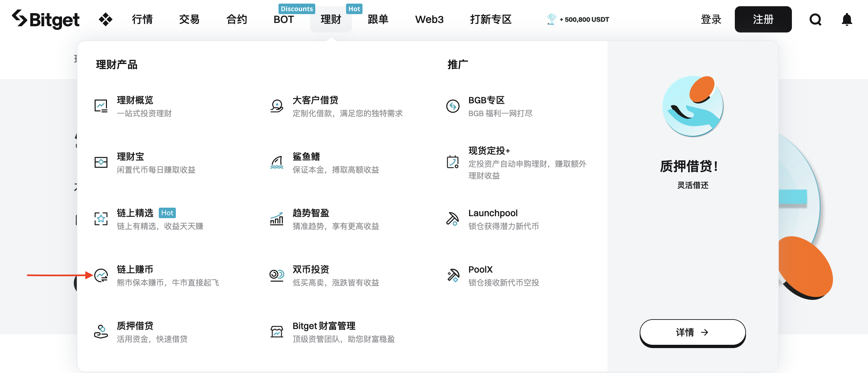The image size is (868, 373).
Task: Click the 趋势智盈 bar chart icon
Action: [x=277, y=219]
